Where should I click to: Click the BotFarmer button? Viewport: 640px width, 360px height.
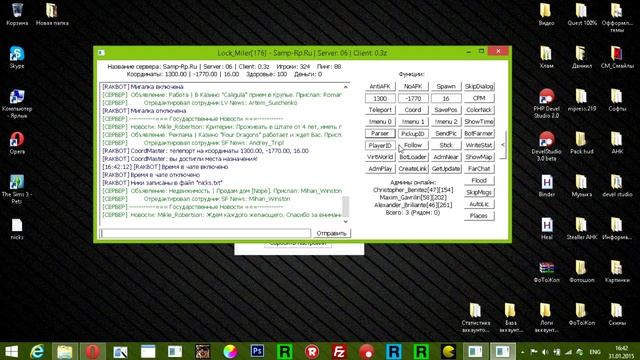pos(479,133)
